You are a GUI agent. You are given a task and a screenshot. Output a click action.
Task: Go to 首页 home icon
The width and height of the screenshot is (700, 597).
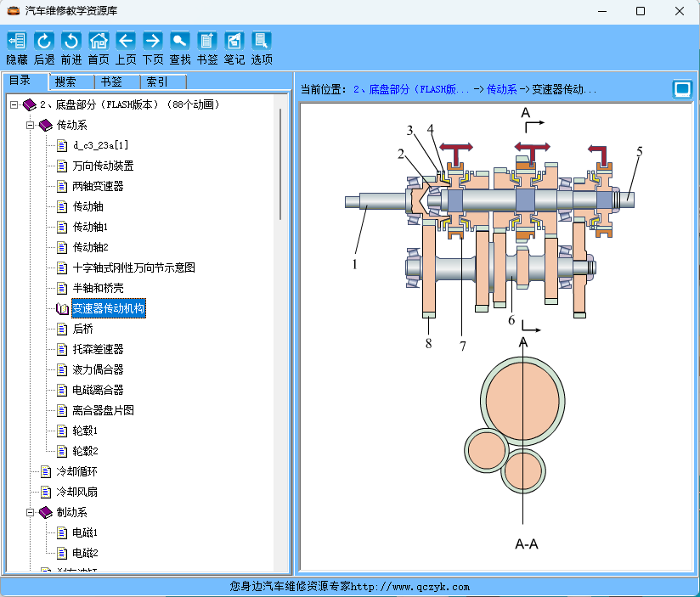(99, 41)
